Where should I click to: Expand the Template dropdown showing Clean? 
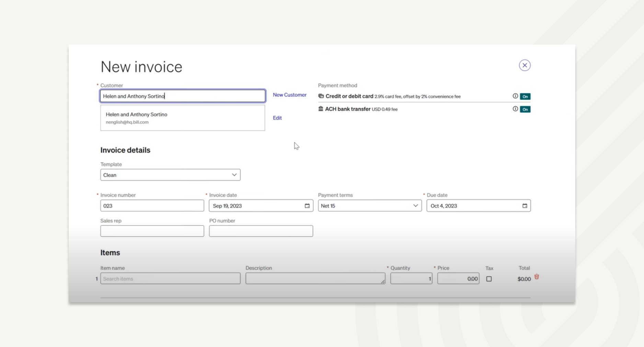[170, 175]
